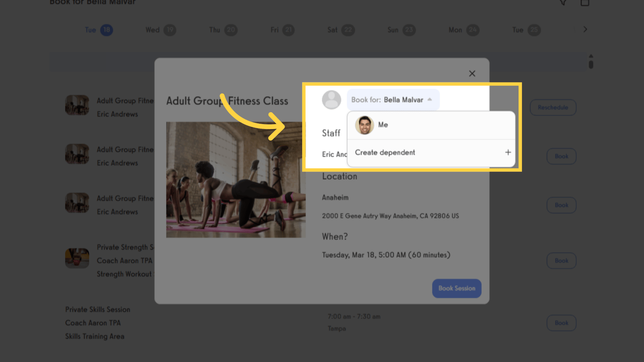Viewport: 644px width, 362px height.
Task: Click the gray user placeholder avatar
Action: pos(331,100)
